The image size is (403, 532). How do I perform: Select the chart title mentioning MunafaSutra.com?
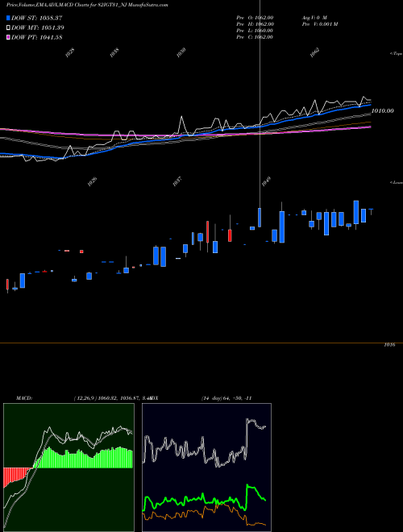[87, 5]
